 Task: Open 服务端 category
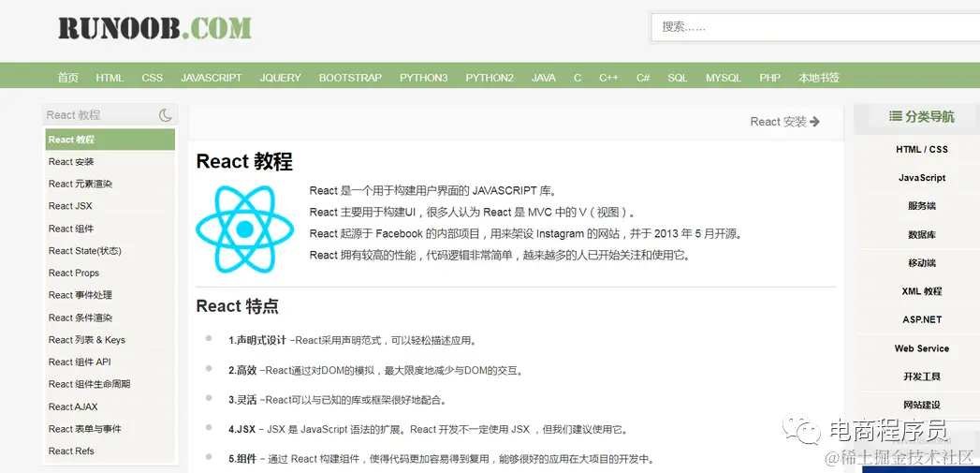pyautogui.click(x=922, y=206)
